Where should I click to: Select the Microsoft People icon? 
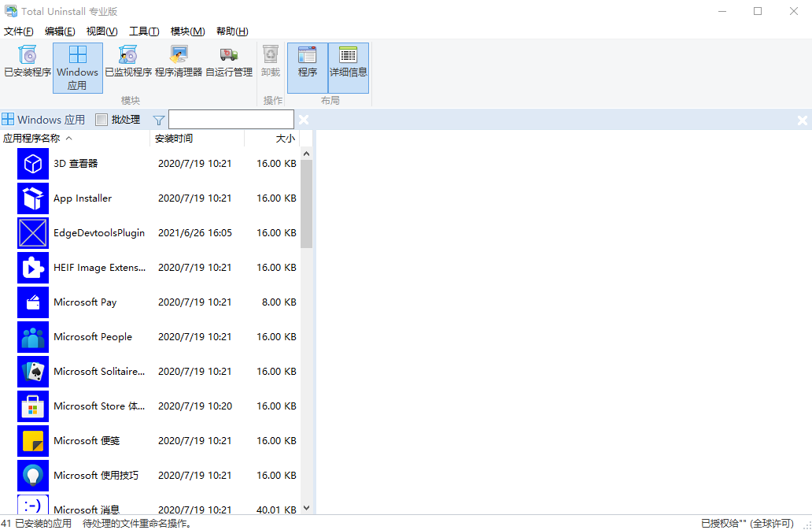point(32,337)
